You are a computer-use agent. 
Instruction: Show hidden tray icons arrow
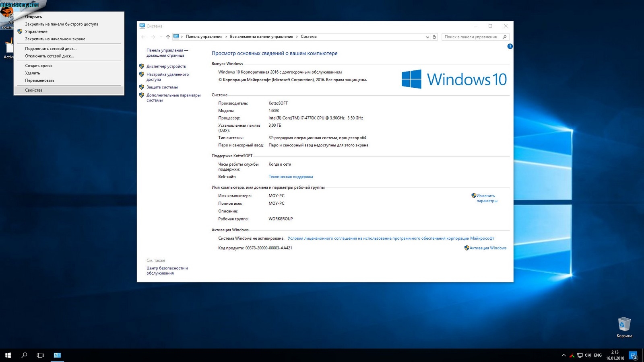(563, 356)
